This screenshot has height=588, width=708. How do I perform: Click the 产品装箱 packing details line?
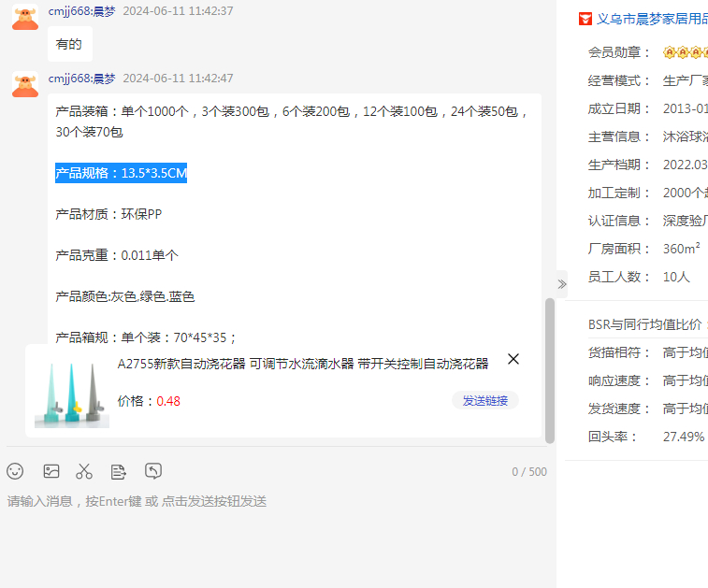click(x=292, y=122)
